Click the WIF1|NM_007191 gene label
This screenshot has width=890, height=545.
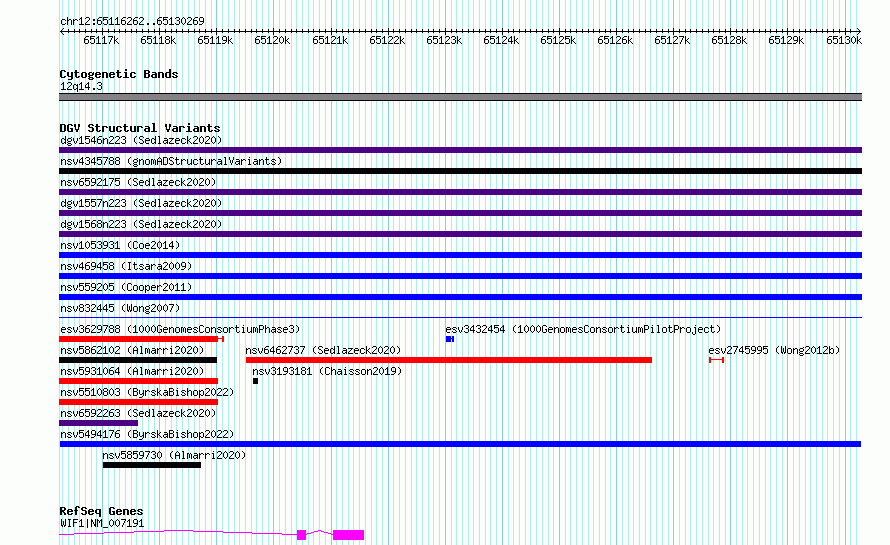click(102, 523)
